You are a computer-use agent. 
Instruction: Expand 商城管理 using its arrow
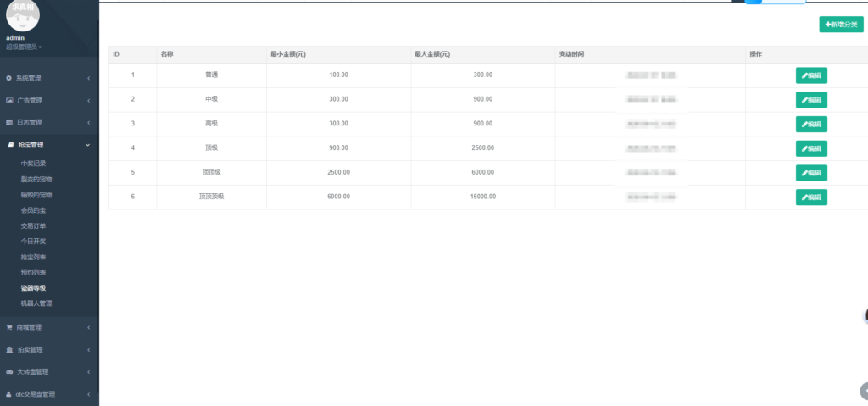pos(88,327)
